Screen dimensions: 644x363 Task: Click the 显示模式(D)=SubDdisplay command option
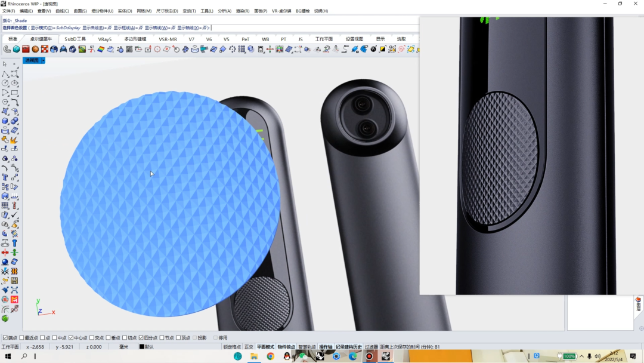coord(55,28)
